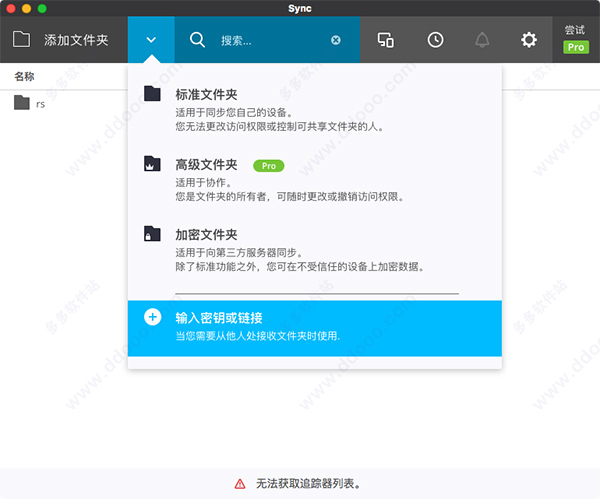Click the 名称 column header
Screen dimensions: 600x499
(x=24, y=77)
